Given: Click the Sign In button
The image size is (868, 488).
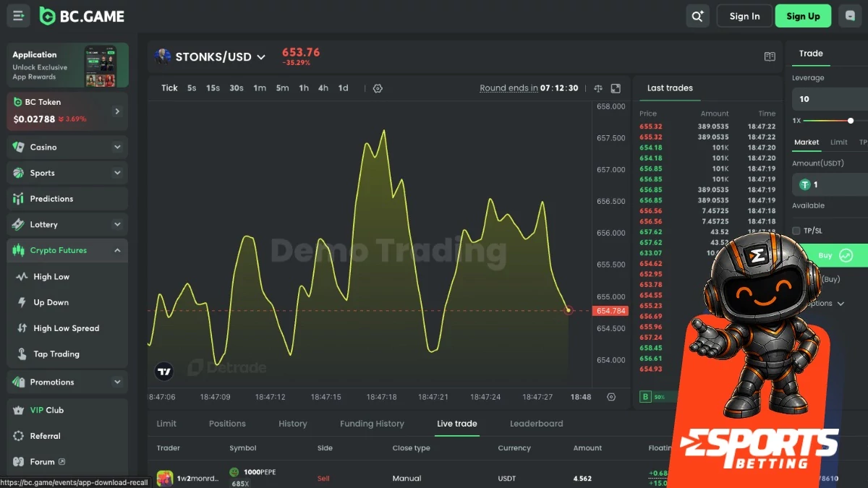Looking at the screenshot, I should pos(744,16).
